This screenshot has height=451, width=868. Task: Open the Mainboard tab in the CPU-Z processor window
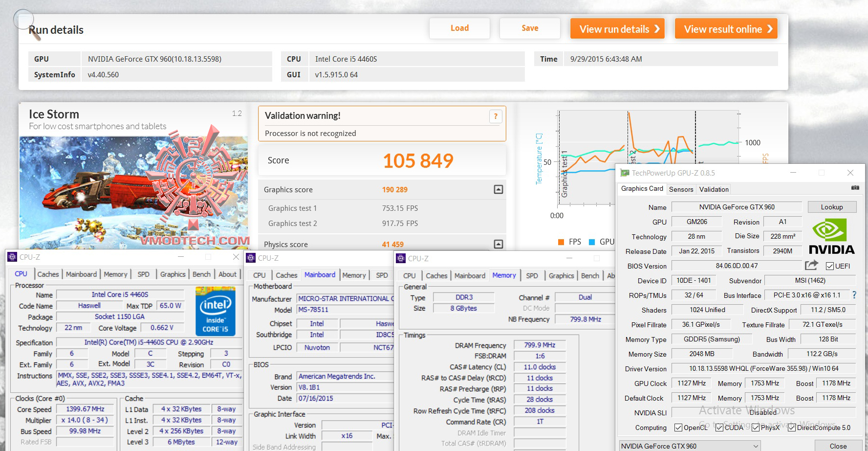[x=81, y=274]
